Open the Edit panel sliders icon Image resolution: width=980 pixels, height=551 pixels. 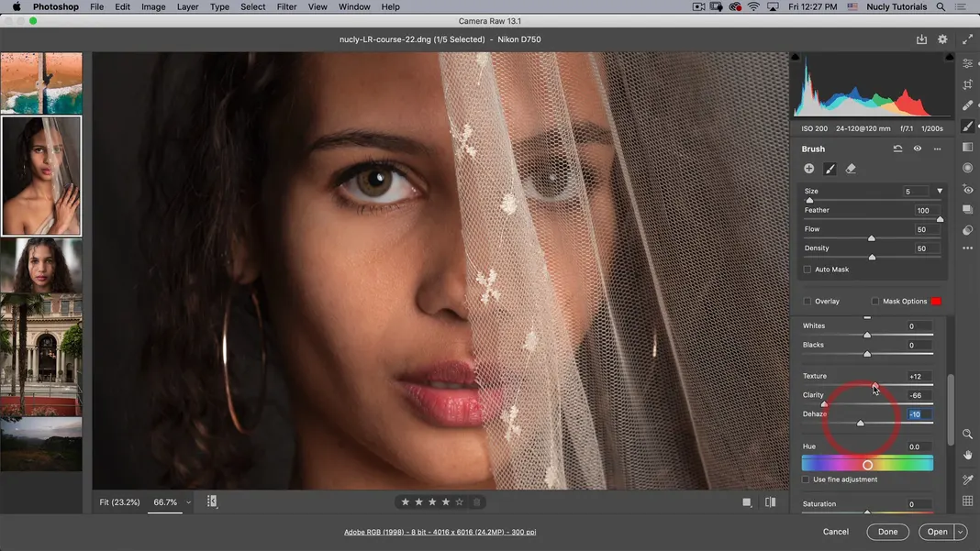click(967, 63)
